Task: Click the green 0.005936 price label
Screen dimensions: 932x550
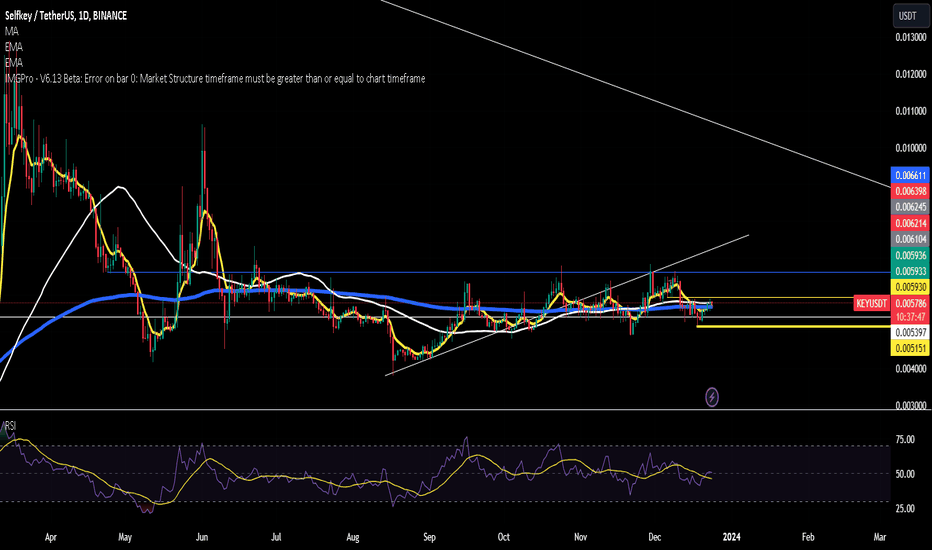Action: tap(910, 255)
